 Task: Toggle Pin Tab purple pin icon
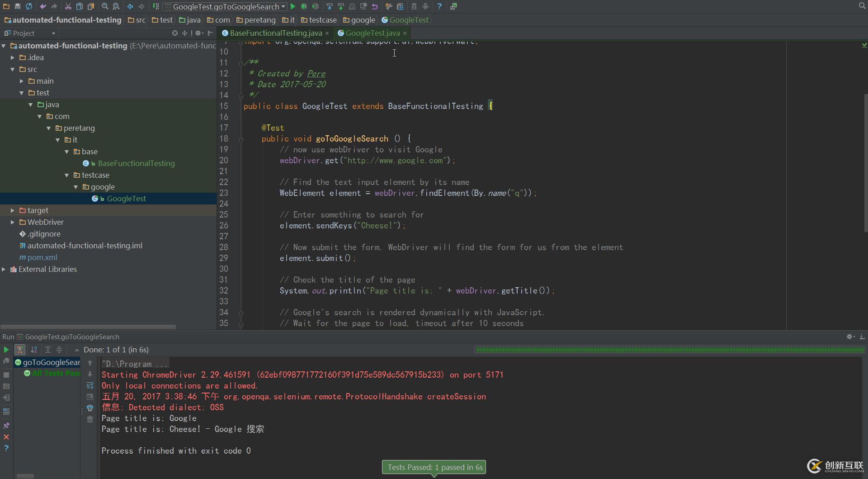click(x=6, y=426)
